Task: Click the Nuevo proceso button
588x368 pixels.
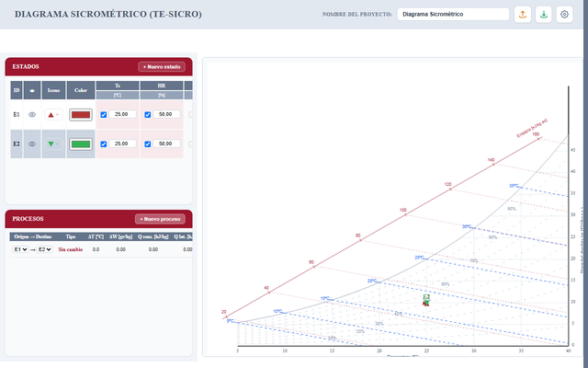Action: point(160,219)
